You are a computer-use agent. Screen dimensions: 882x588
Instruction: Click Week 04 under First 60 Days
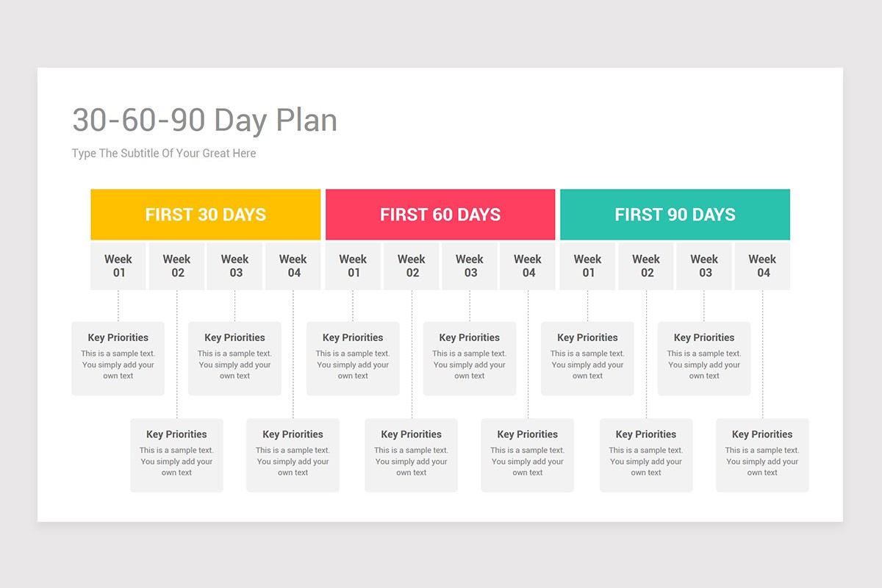click(x=528, y=266)
